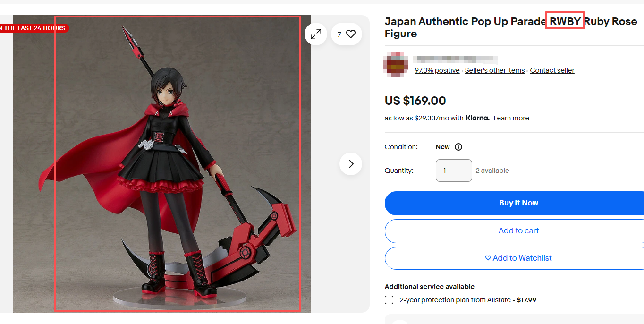Click the RWBY Ruby Rose Figure listing title
Viewport: 644px width, 324px height.
point(511,27)
